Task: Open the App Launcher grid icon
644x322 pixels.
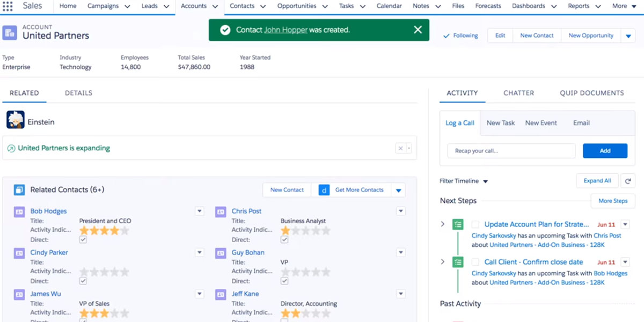Action: point(8,6)
